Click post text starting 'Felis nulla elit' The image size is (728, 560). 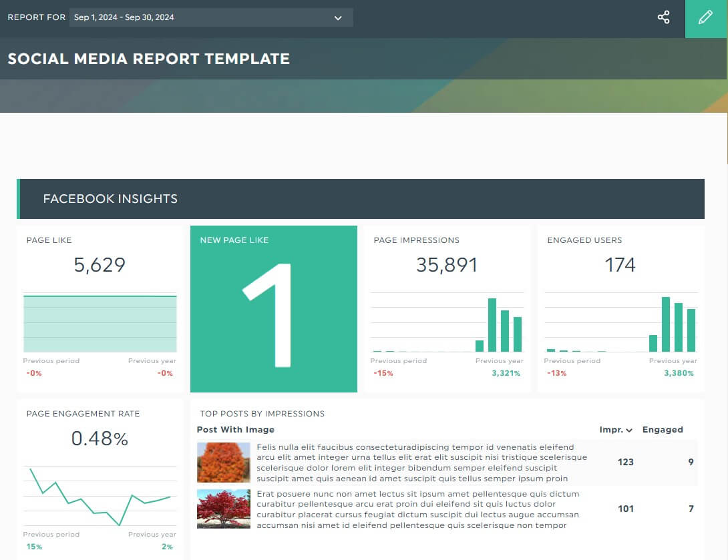click(x=421, y=463)
